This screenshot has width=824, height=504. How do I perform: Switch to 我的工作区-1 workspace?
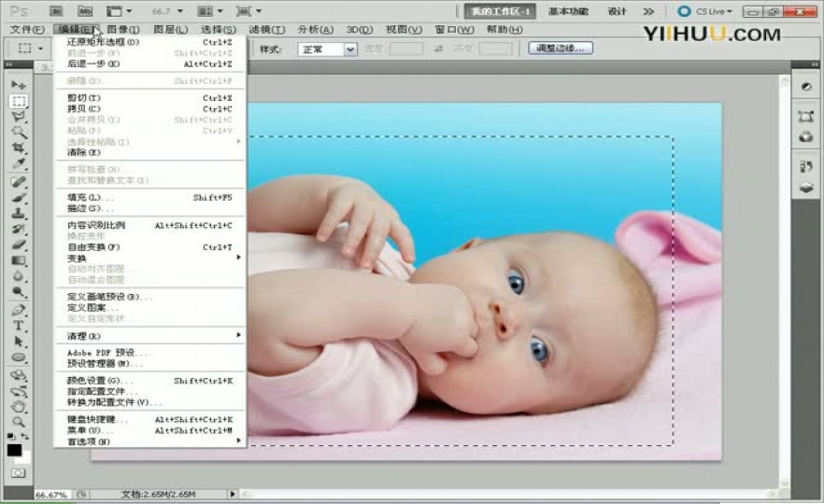(500, 11)
